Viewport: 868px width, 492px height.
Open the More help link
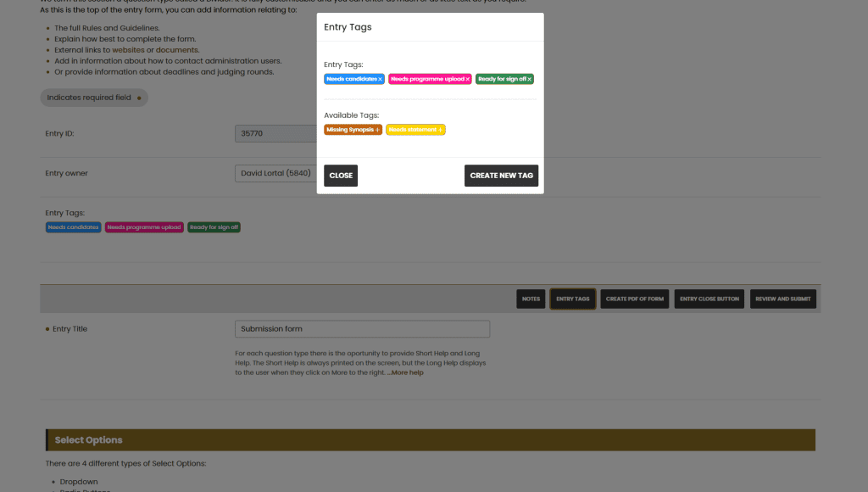click(x=407, y=373)
